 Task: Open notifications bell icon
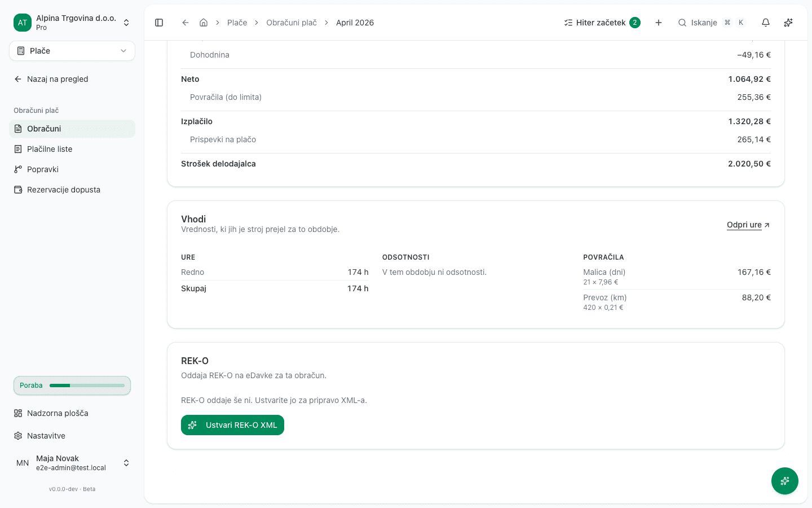point(766,23)
